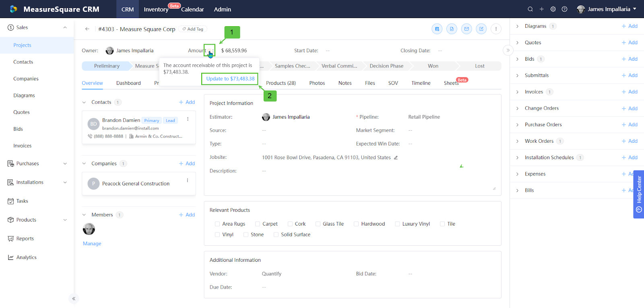Collapse the Contacts section
This screenshot has width=644, height=308.
click(84, 103)
